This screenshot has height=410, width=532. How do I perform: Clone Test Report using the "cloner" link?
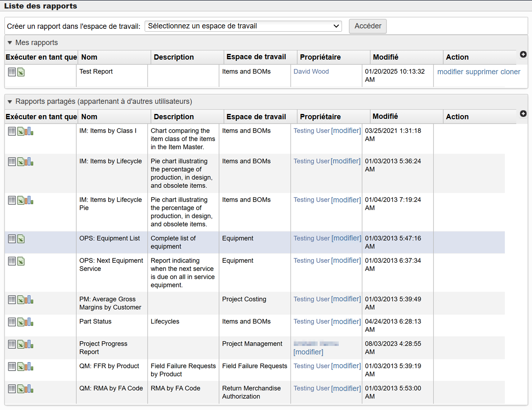click(x=510, y=72)
